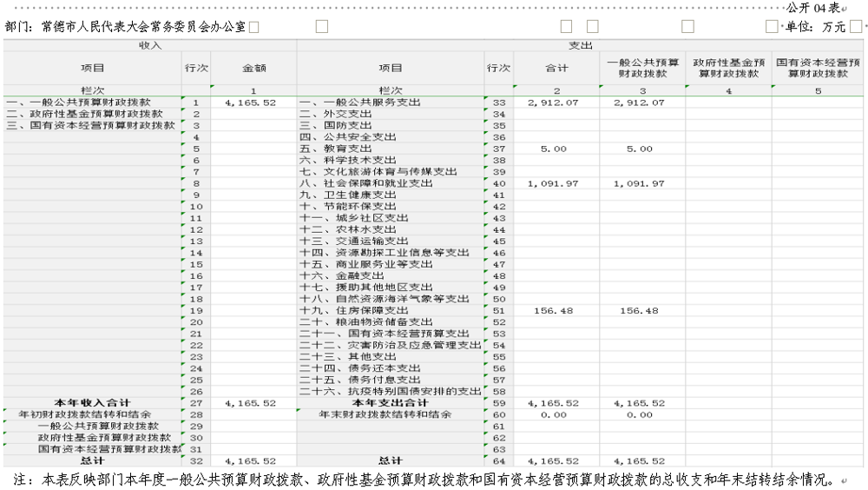Click the 二十、粮油物资储备支出 row label

[366, 322]
